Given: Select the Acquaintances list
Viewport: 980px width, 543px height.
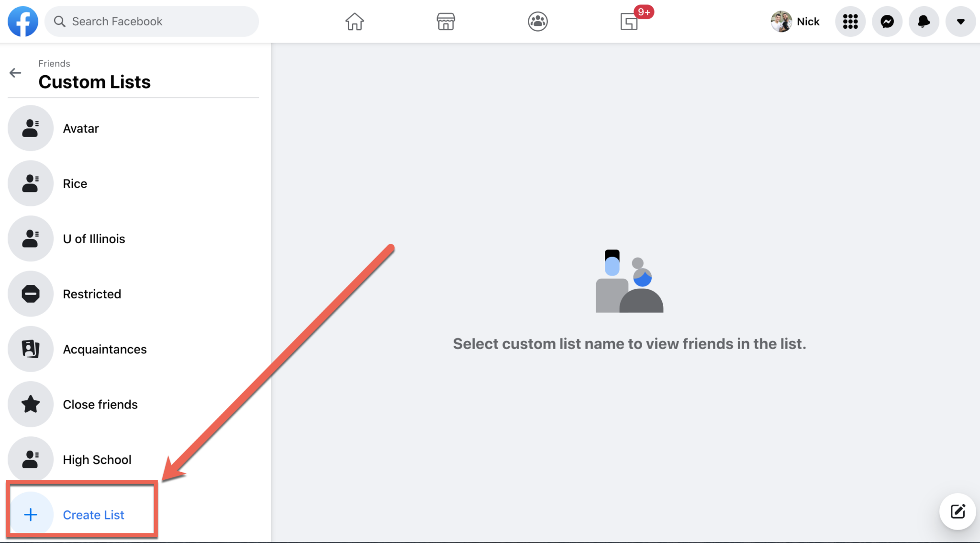Looking at the screenshot, I should [105, 349].
